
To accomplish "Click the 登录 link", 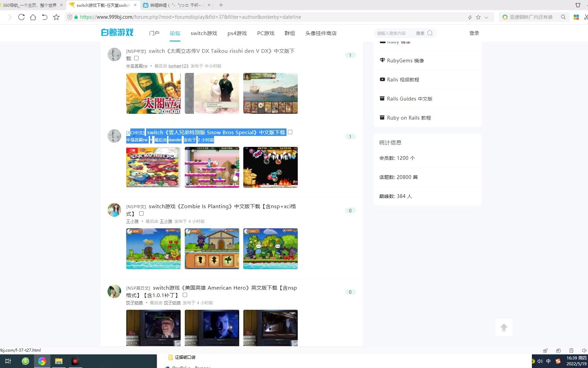I will [x=474, y=33].
